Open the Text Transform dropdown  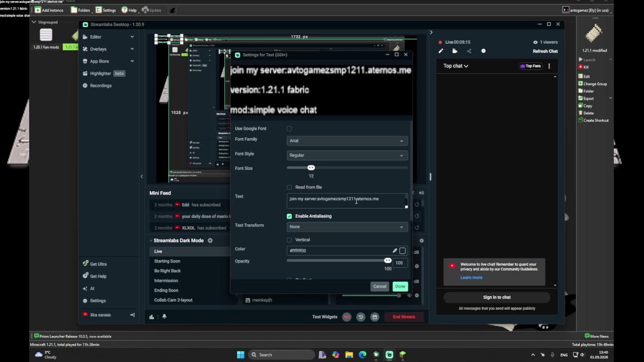(347, 227)
